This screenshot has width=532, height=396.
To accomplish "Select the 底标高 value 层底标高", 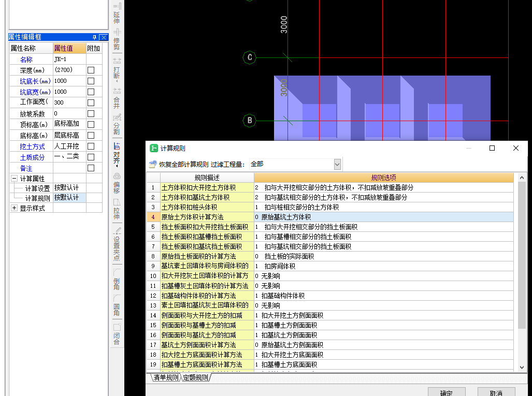I will tap(69, 135).
